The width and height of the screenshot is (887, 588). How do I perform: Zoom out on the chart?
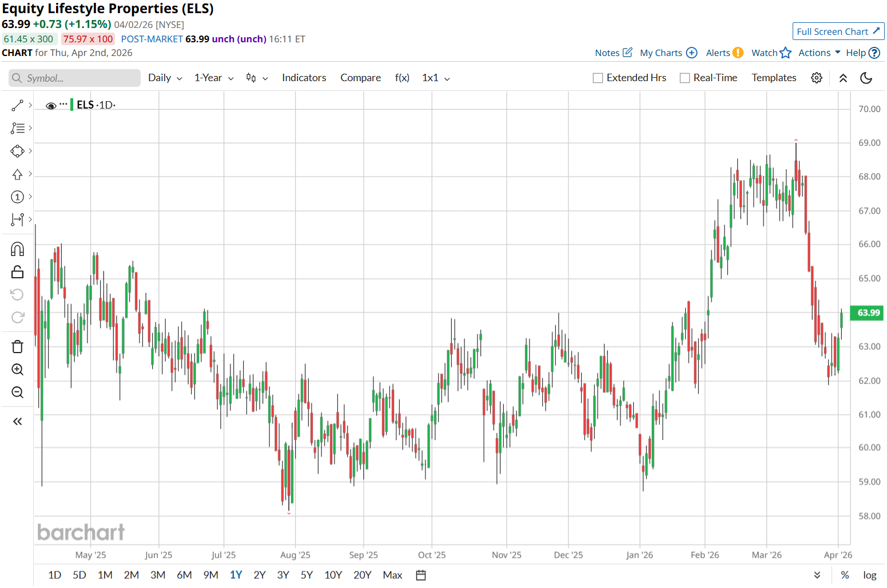(x=17, y=393)
